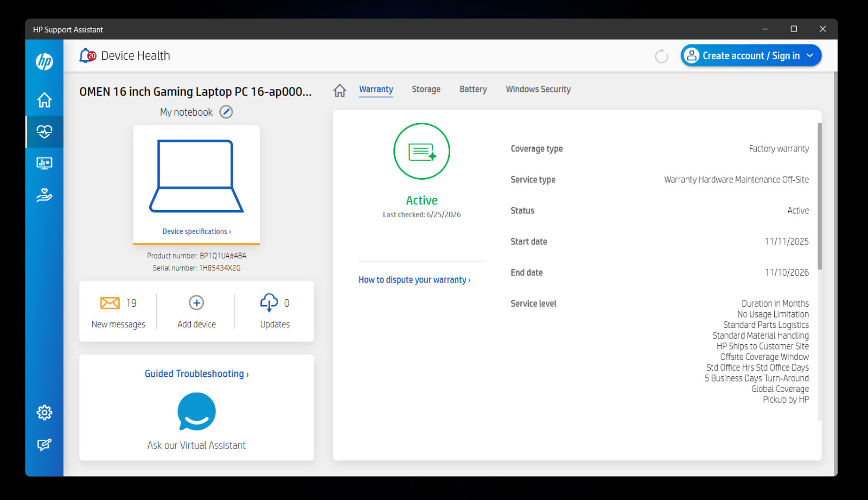Click the Device Health header title

point(136,56)
